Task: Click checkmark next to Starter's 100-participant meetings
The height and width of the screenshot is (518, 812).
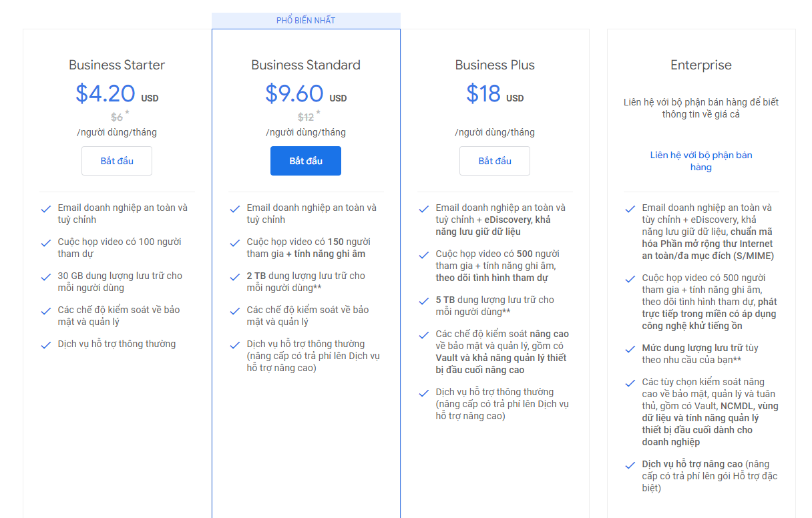Action: click(46, 243)
